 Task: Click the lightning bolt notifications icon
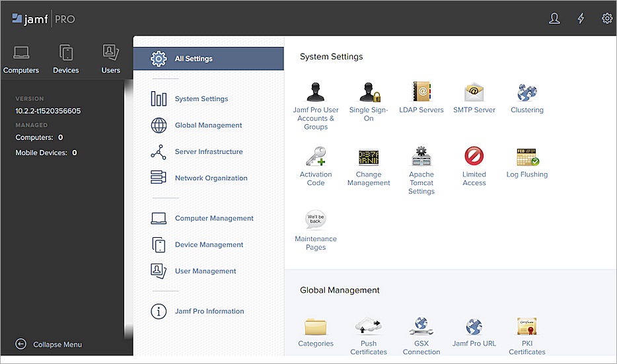pos(581,18)
